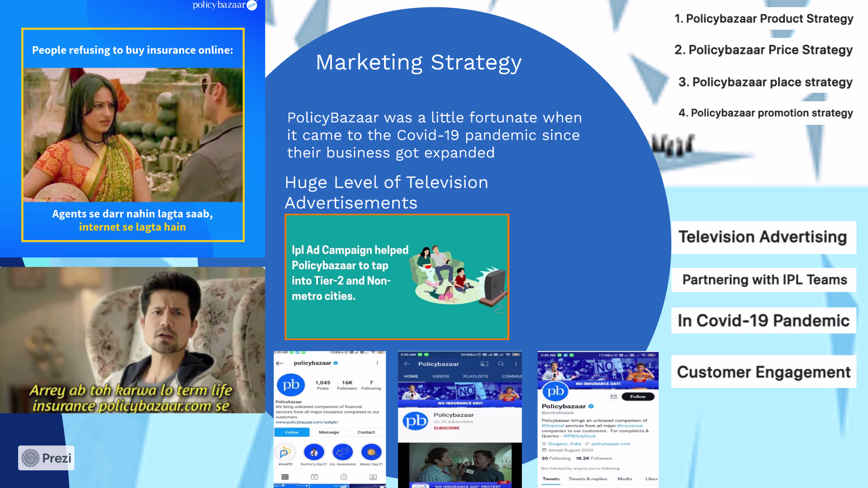Click the #insurance hashtag in Twitter bio
868x488 pixels.
pyautogui.click(x=630, y=426)
